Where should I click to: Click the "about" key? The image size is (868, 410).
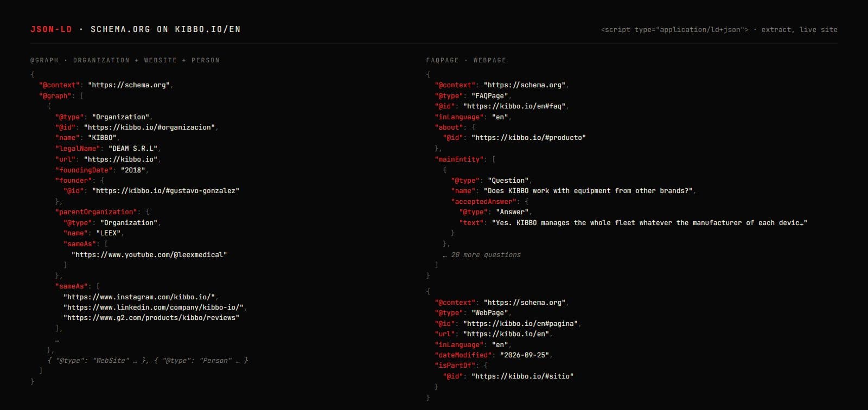click(449, 127)
